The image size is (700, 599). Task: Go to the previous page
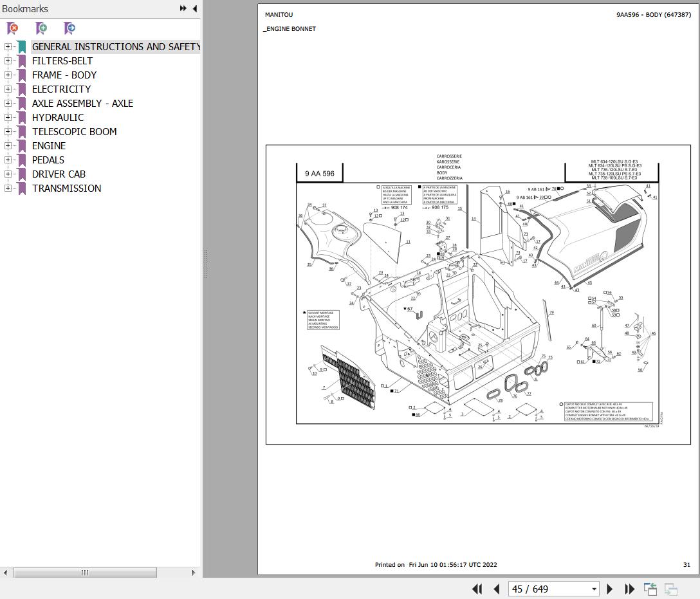[x=497, y=589]
